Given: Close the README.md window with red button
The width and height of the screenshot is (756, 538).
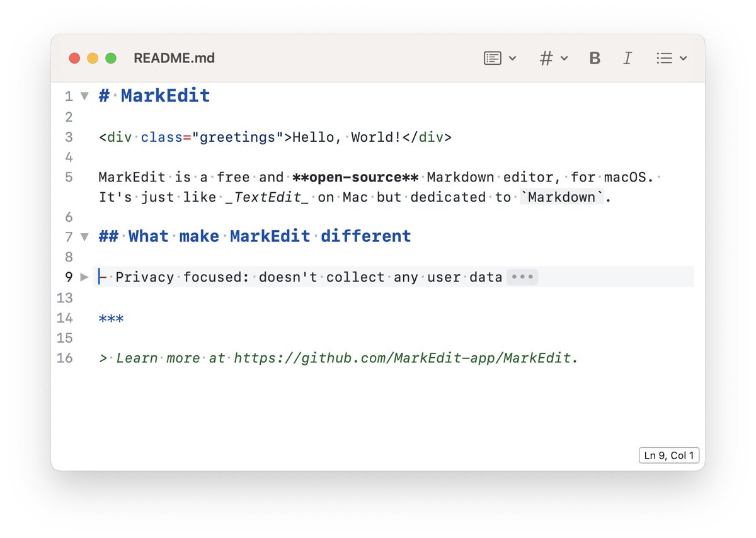Looking at the screenshot, I should point(74,58).
